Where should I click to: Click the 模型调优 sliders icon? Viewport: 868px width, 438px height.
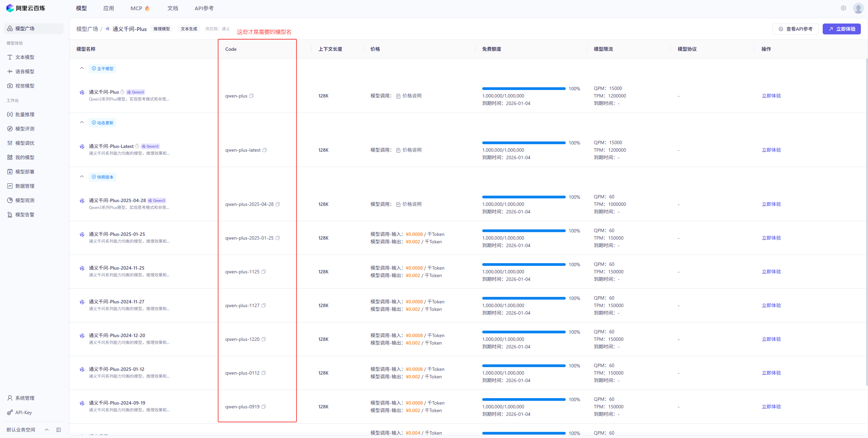pos(10,143)
